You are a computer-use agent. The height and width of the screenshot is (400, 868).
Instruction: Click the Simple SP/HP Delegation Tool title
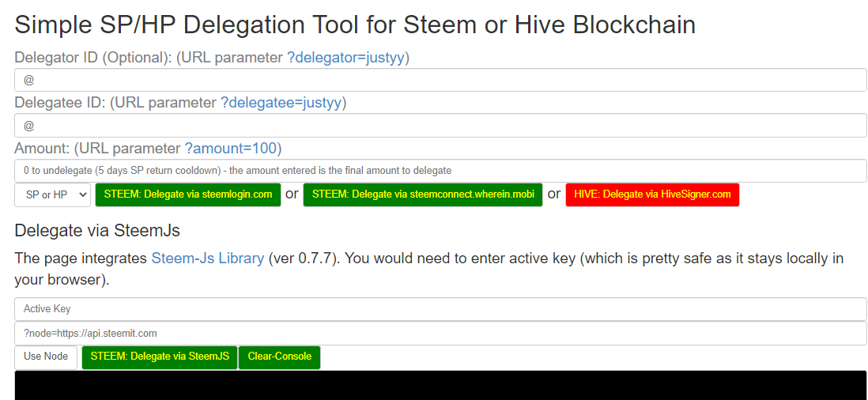coord(355,25)
